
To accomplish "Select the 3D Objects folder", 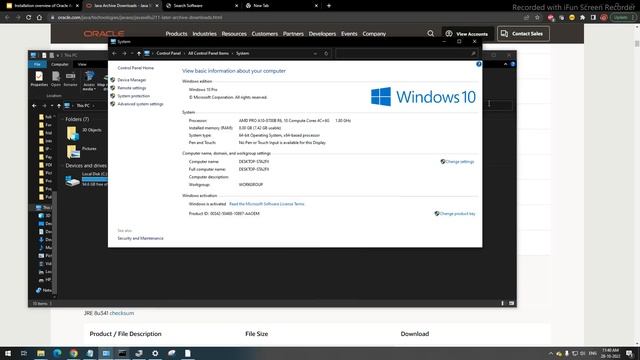I will click(x=84, y=133).
